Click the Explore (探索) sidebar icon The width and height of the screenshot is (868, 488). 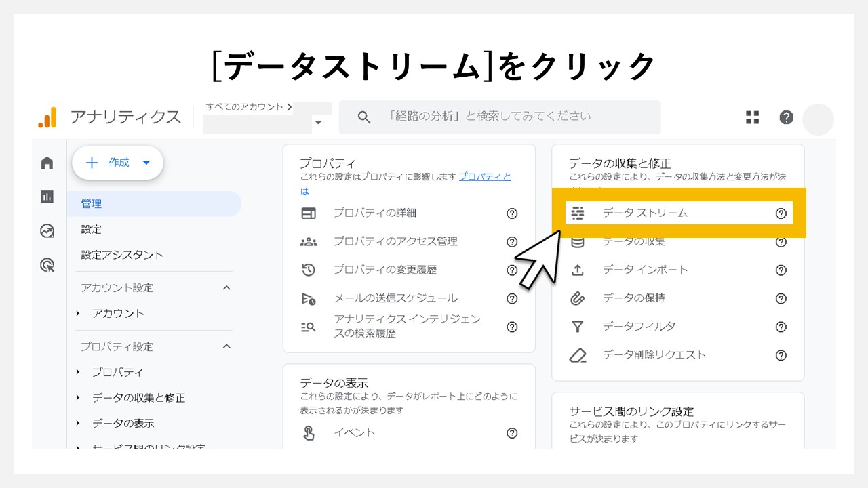click(x=47, y=232)
